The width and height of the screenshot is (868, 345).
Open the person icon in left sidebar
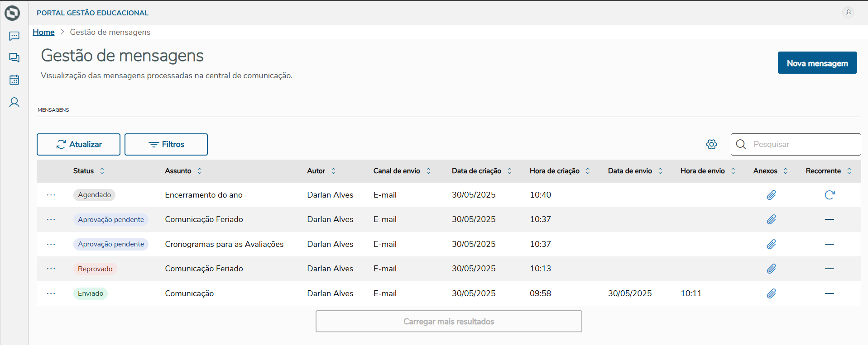(x=14, y=102)
